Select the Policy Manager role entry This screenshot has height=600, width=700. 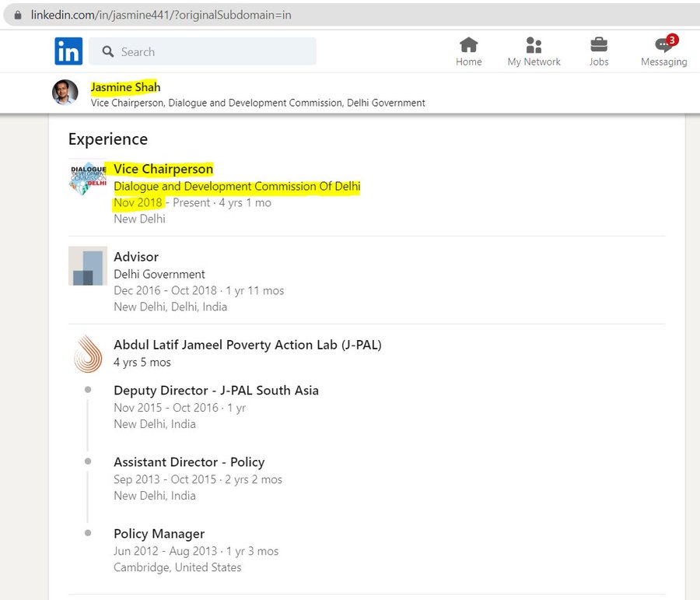(159, 534)
